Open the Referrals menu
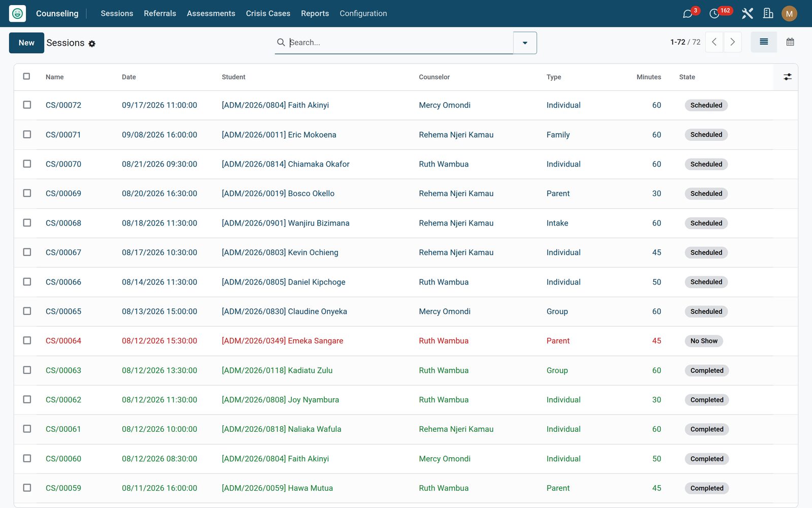812x508 pixels. (160, 14)
